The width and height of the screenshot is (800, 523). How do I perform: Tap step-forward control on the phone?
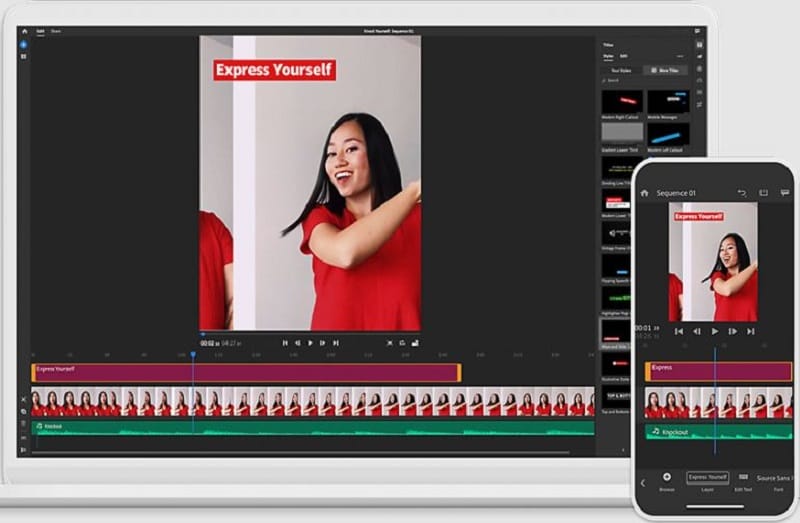733,332
